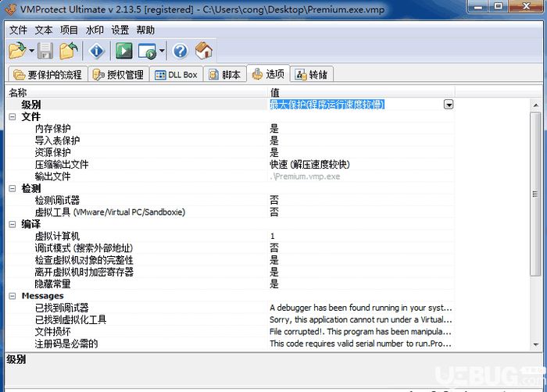Select the 输出文件 row

tap(231, 176)
